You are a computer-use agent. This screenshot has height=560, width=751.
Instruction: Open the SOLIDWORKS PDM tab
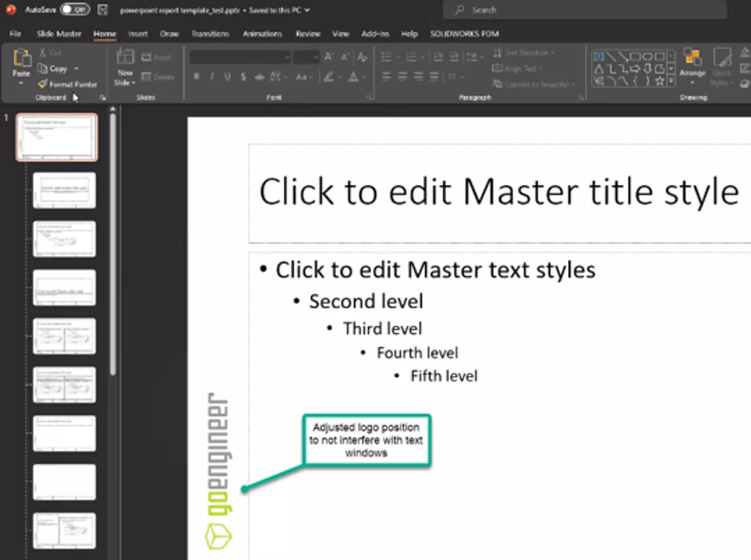(x=464, y=33)
